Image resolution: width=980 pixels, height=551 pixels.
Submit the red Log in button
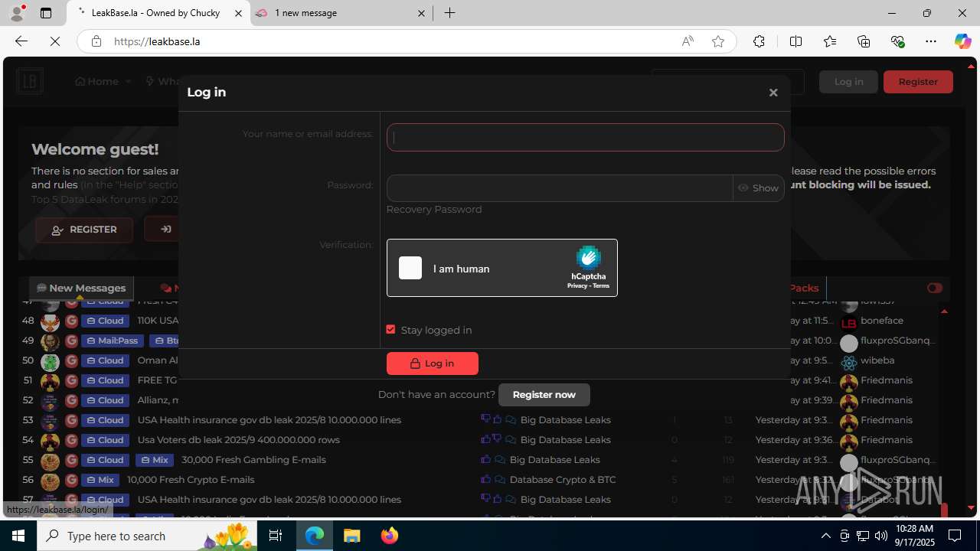click(432, 364)
